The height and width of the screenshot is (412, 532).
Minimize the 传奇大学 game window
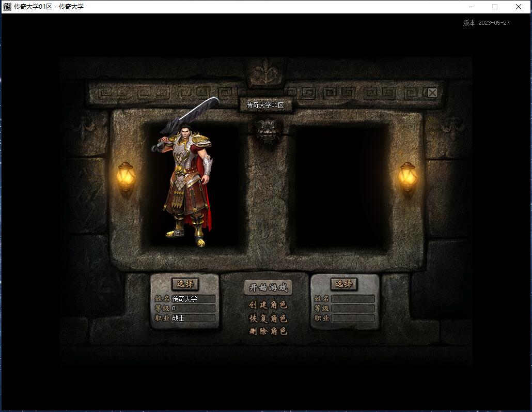pyautogui.click(x=472, y=7)
